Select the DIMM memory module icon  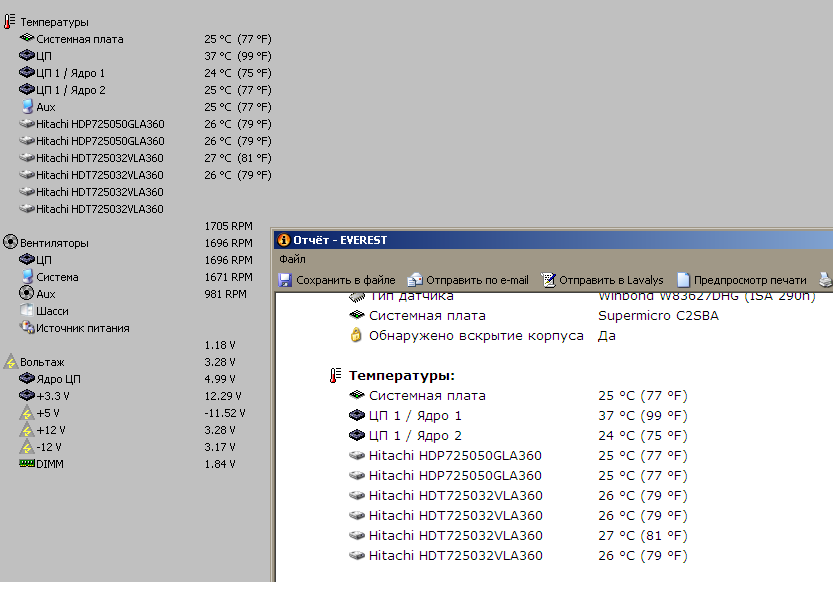27,463
